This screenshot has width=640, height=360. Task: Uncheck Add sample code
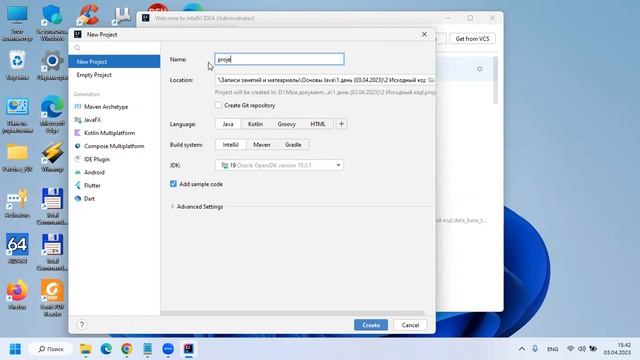pos(173,184)
